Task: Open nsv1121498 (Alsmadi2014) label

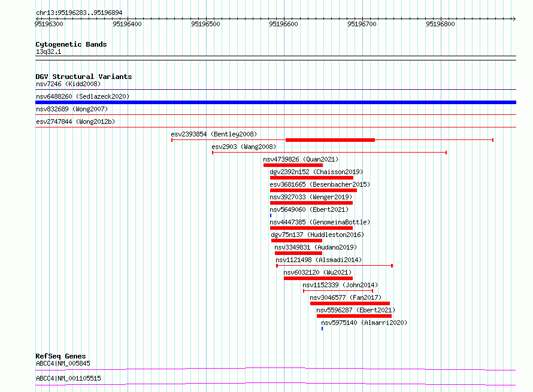Action: (x=319, y=260)
